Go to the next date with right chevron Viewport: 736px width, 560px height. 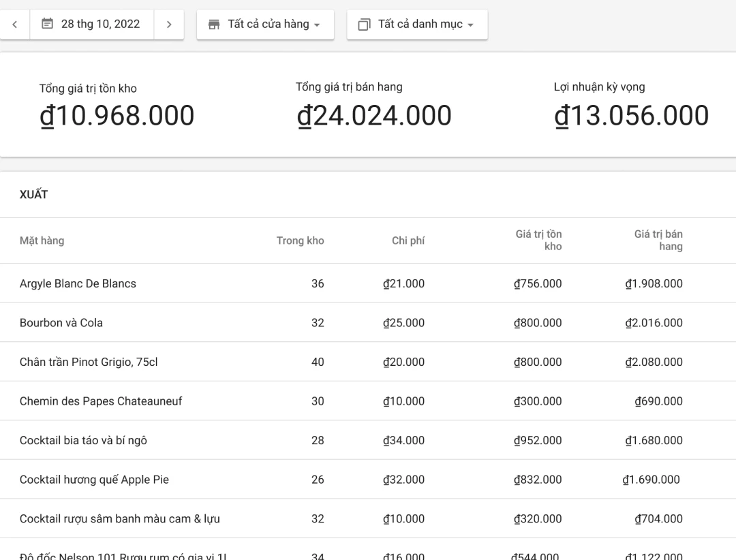[169, 25]
